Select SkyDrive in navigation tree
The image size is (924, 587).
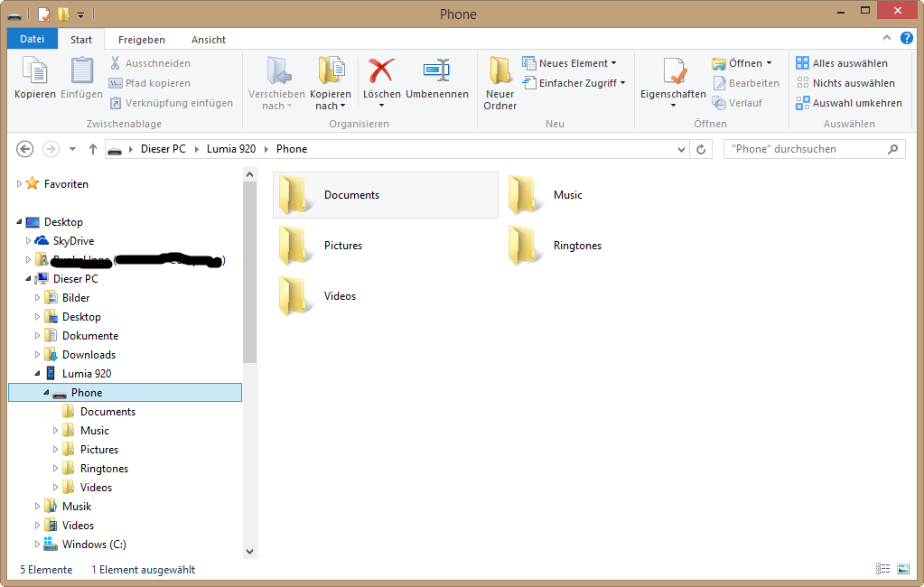point(73,241)
